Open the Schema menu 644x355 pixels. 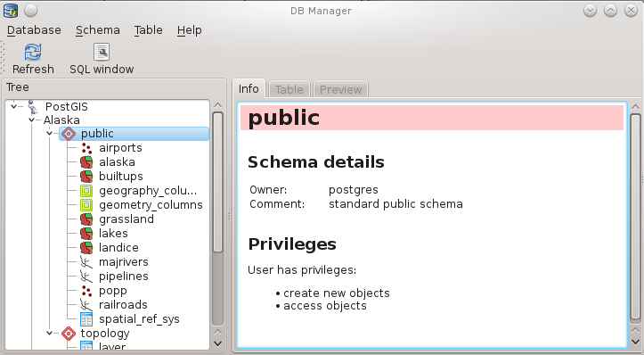[98, 30]
